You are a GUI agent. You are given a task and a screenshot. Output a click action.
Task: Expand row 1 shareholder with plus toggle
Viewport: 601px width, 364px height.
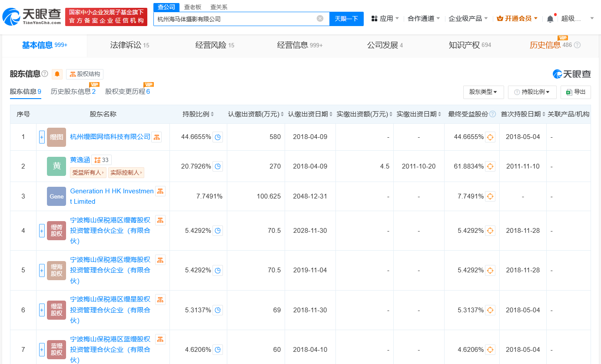42,137
